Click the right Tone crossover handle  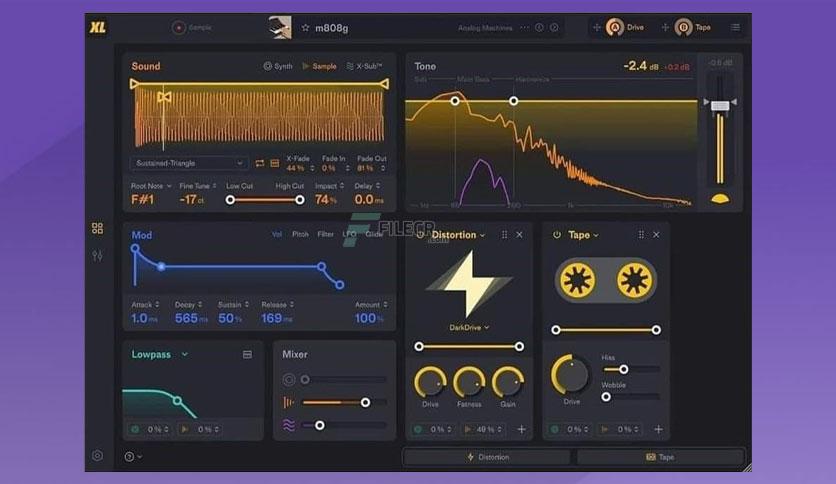tap(513, 101)
